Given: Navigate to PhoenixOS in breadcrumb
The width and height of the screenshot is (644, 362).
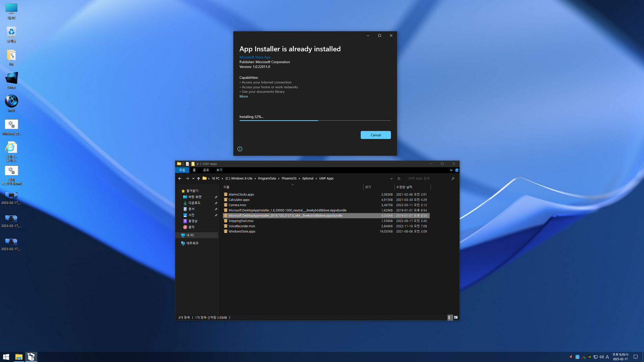Looking at the screenshot, I should (x=289, y=179).
